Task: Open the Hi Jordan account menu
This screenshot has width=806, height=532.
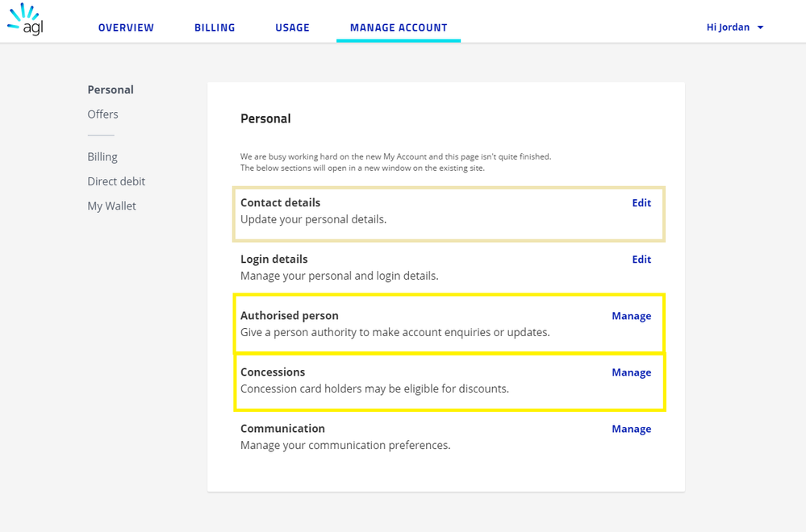Action: (x=728, y=27)
